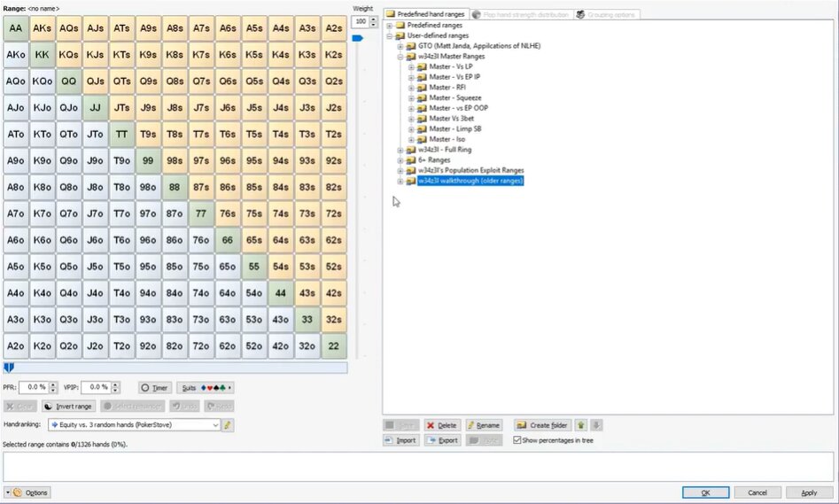Open the Handranking dropdown list
Screen dimensions: 839x504
[x=214, y=425]
